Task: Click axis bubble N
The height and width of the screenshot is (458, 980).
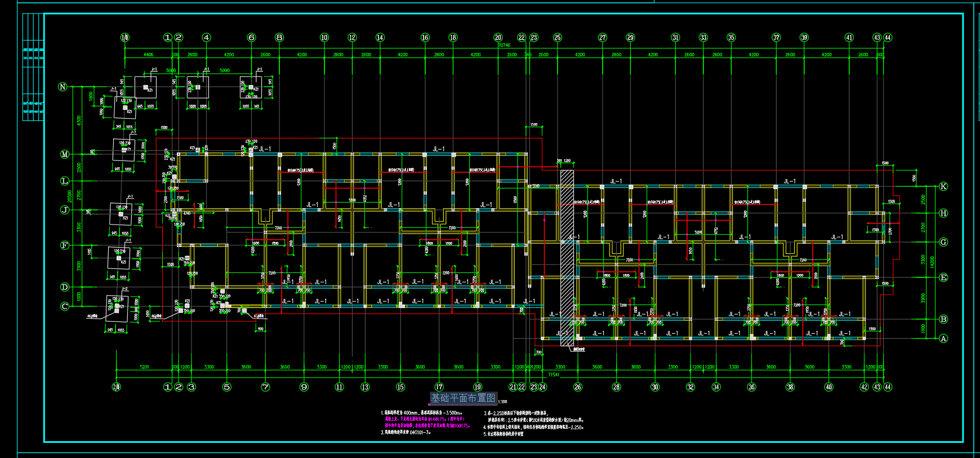Action: coord(63,87)
